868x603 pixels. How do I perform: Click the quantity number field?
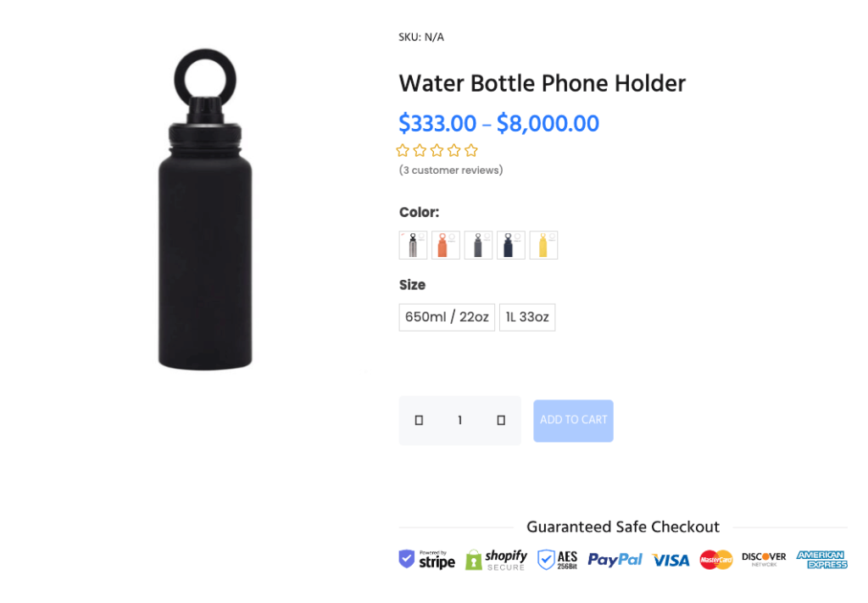point(460,421)
